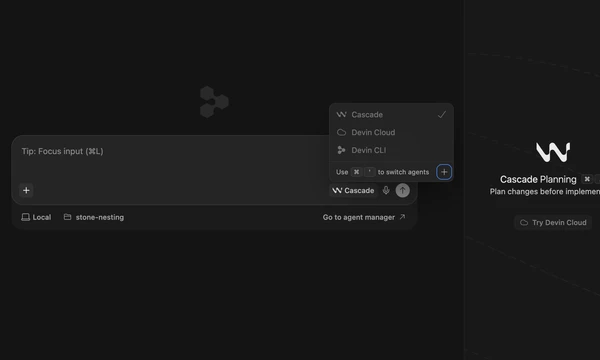Viewport: 600px width, 360px height.
Task: Click the folder icon beside stone-nesting
Action: [67, 217]
